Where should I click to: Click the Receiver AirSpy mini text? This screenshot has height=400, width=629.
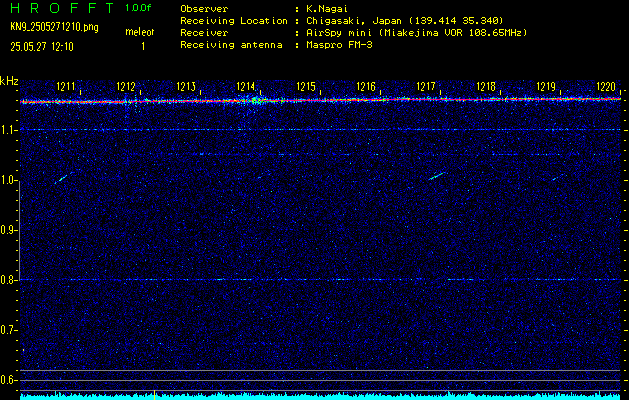pyautogui.click(x=416, y=32)
